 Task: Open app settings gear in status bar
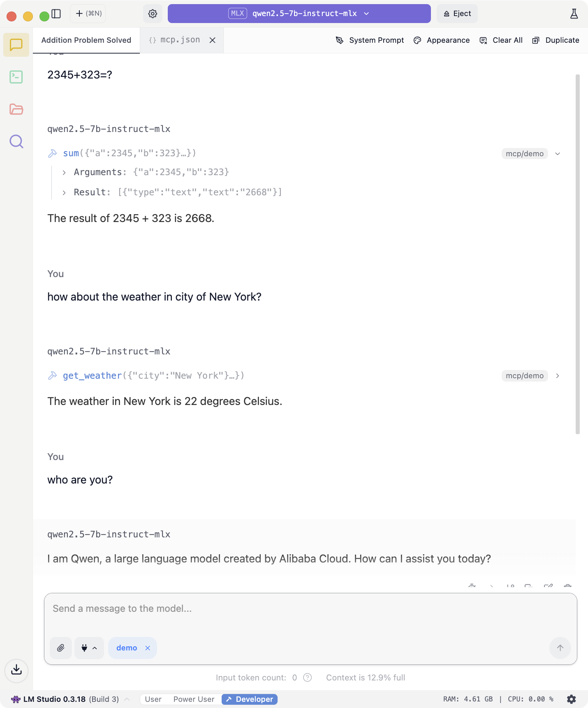572,699
